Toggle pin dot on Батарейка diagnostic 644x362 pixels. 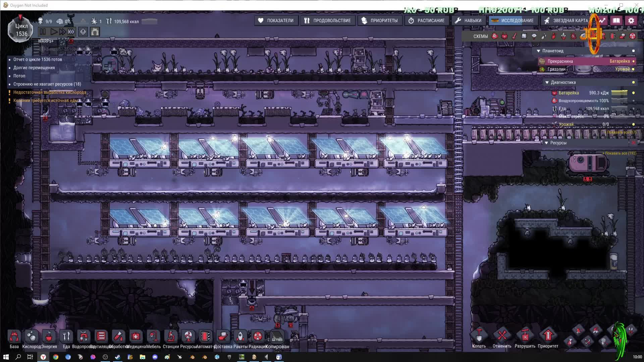[x=633, y=93]
